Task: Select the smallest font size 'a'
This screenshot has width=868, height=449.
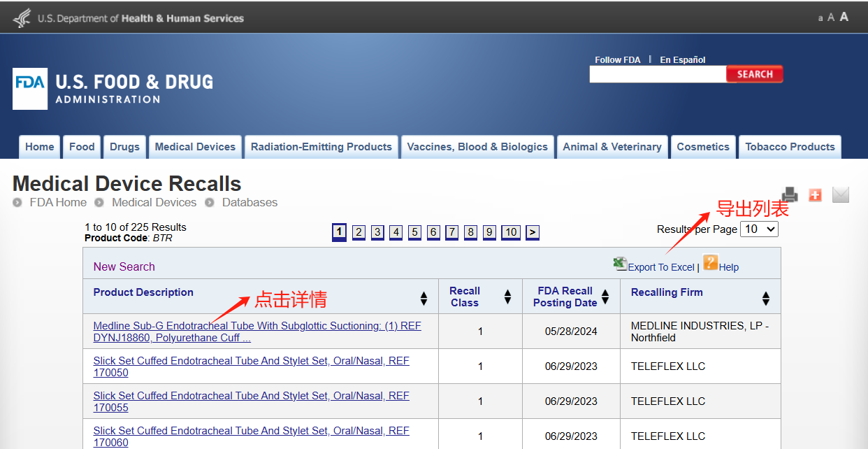Action: pos(820,18)
